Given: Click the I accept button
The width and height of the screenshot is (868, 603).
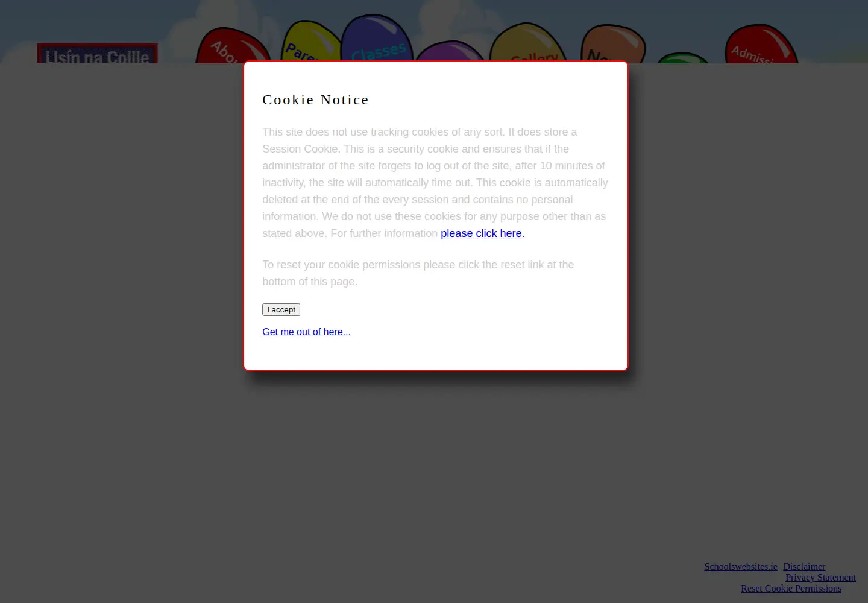Looking at the screenshot, I should (x=281, y=309).
